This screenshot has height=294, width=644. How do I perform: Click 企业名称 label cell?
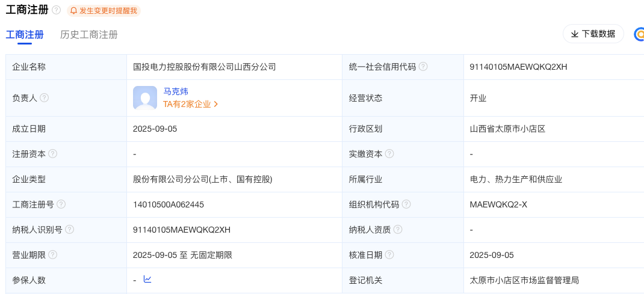point(66,67)
